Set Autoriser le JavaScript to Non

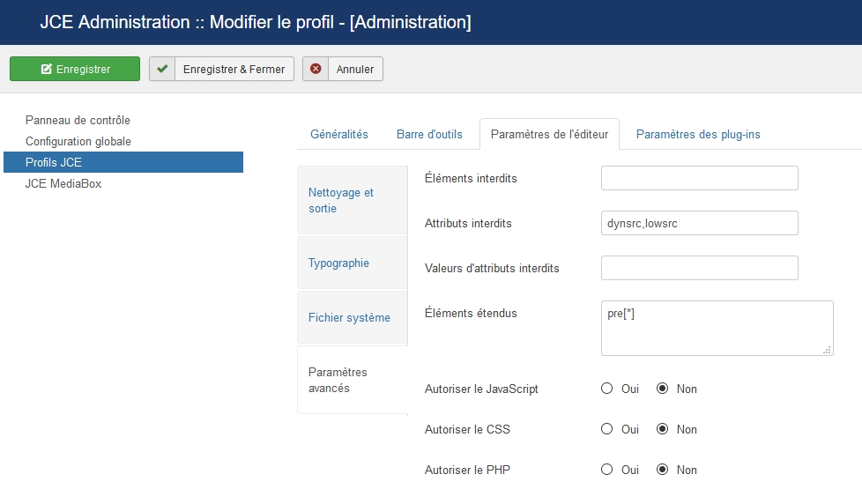663,389
